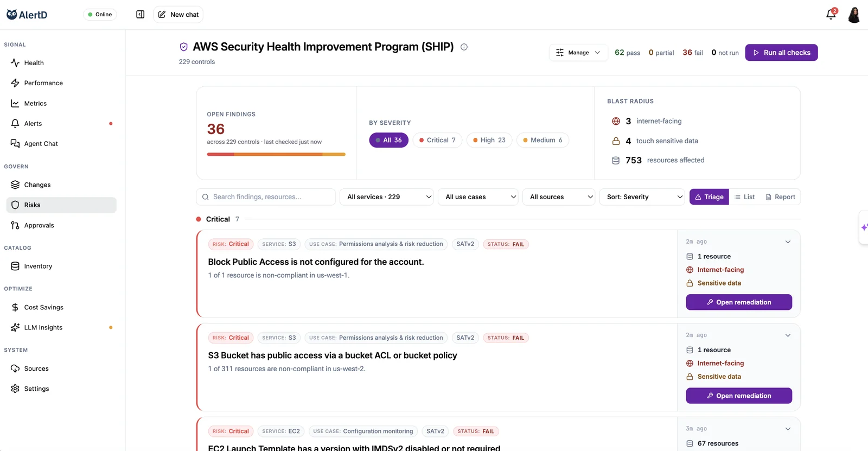Click 67 resources label
Image resolution: width=868 pixels, height=451 pixels.
click(718, 443)
